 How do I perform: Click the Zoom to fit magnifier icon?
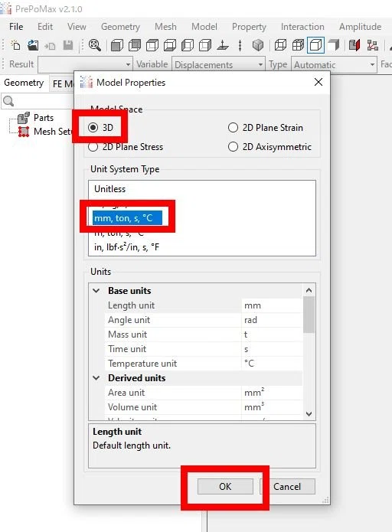point(95,45)
